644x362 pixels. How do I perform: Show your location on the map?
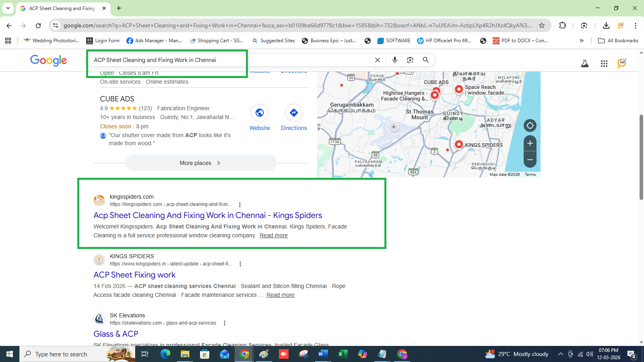tap(530, 125)
